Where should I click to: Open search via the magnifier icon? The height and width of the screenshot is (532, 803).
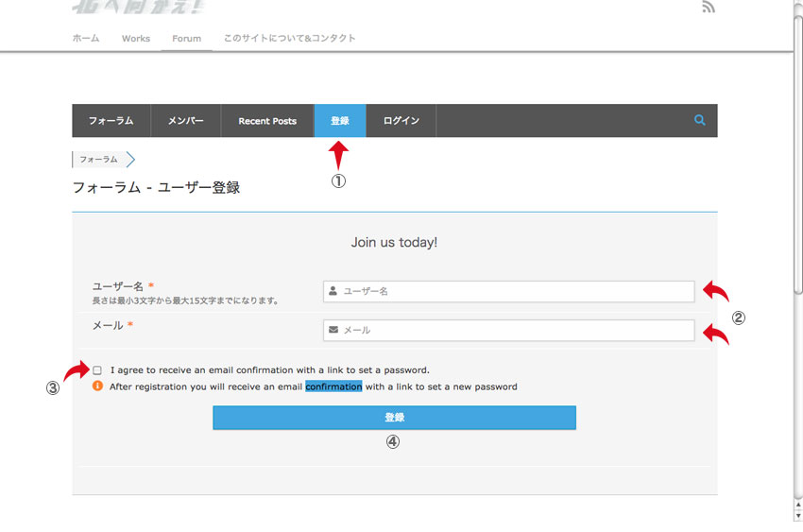tap(699, 120)
